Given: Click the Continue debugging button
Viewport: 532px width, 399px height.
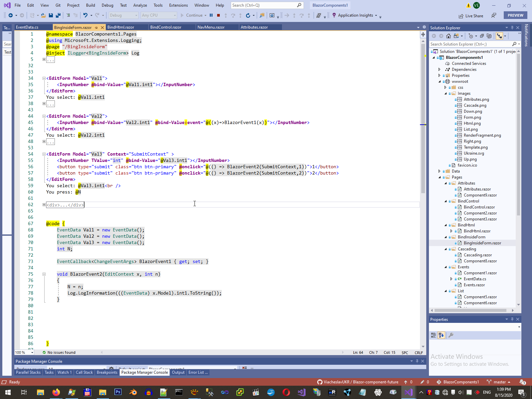Looking at the screenshot, I should click(x=192, y=15).
